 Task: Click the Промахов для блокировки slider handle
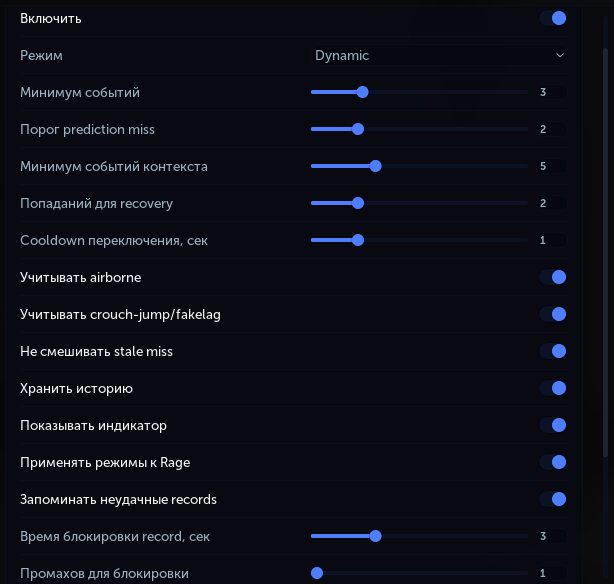317,573
